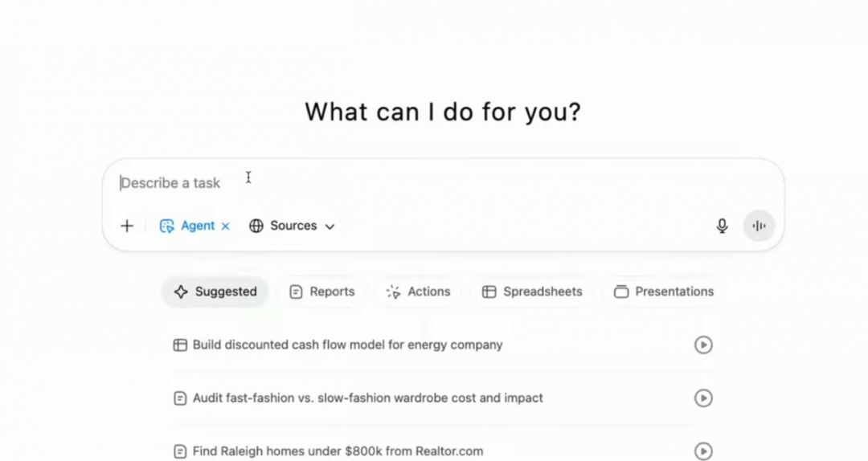The image size is (868, 461).
Task: Run the fast-fashion audit suggestion play icon
Action: [703, 398]
